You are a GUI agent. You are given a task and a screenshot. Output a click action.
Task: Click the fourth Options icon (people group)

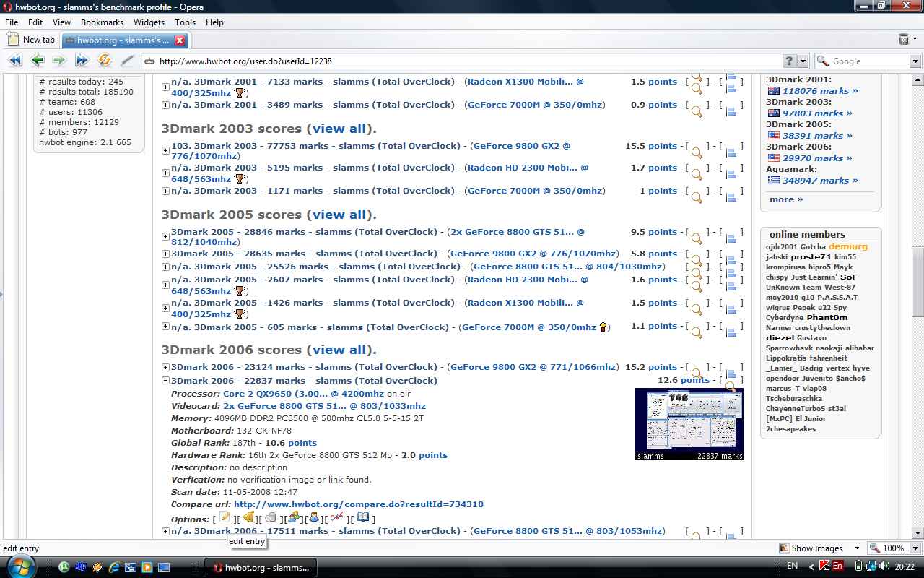coord(293,517)
